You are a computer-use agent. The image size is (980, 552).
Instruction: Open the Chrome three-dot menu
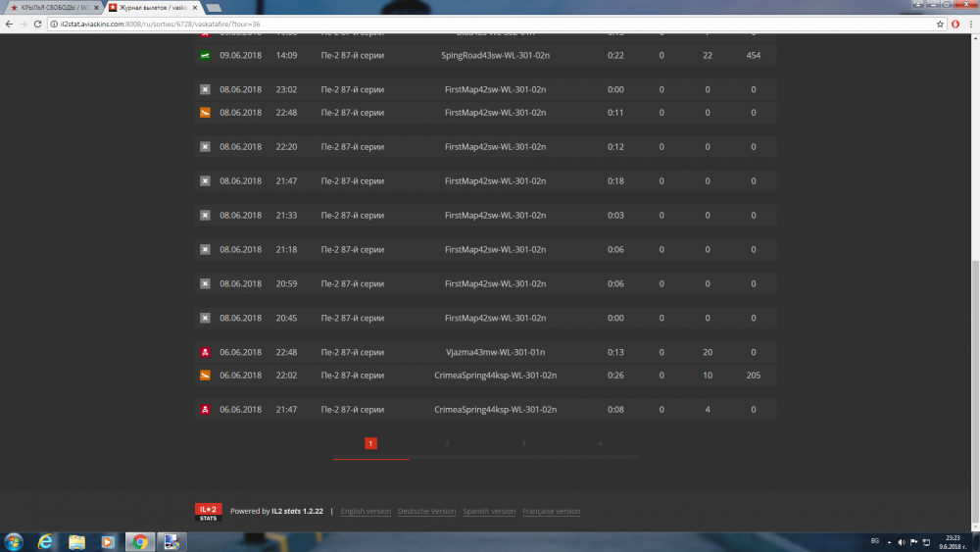click(970, 24)
